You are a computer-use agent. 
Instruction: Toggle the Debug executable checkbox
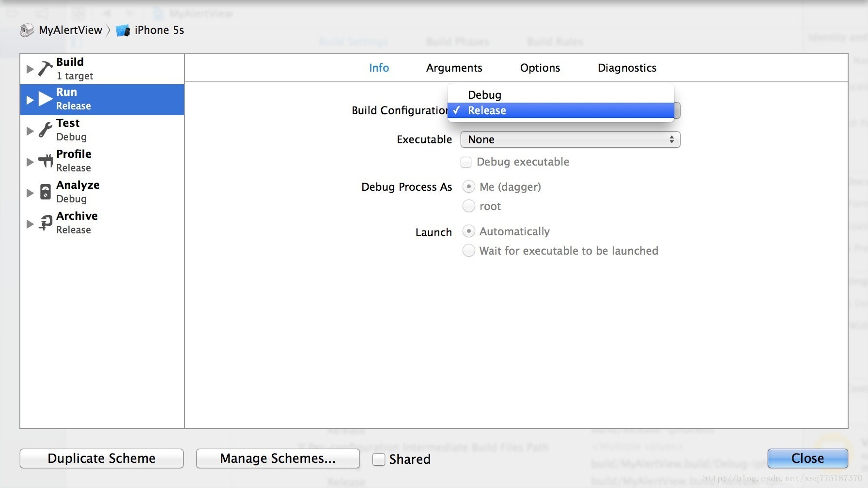(x=466, y=162)
